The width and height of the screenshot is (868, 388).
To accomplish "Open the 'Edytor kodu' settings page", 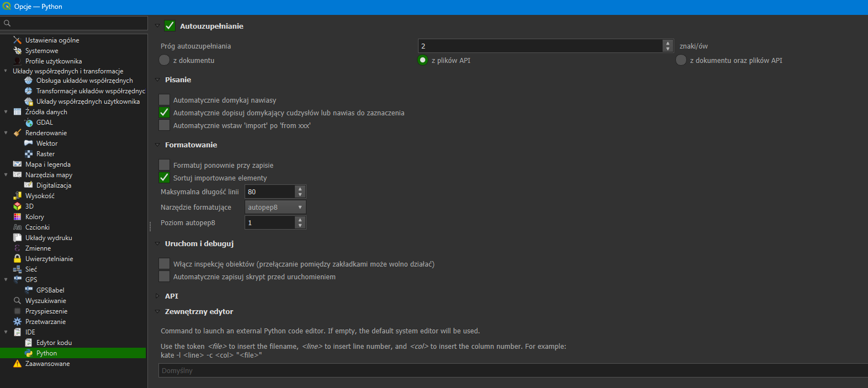I will click(x=54, y=343).
